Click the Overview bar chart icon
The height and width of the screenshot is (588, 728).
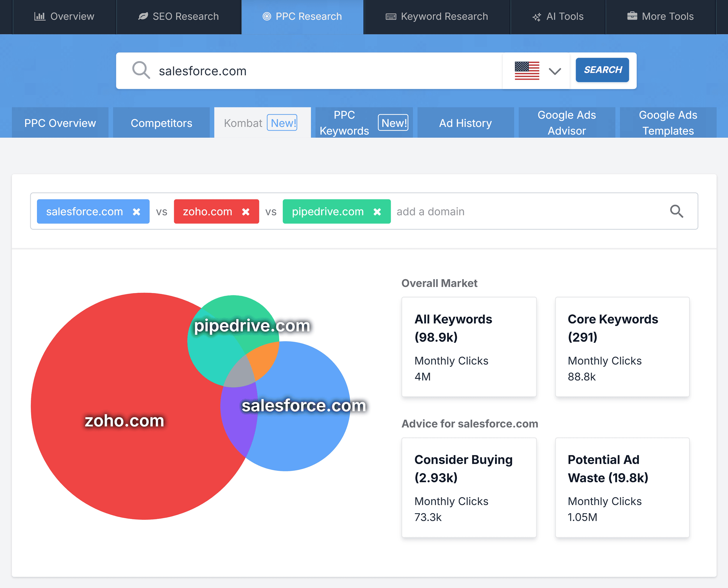(40, 16)
